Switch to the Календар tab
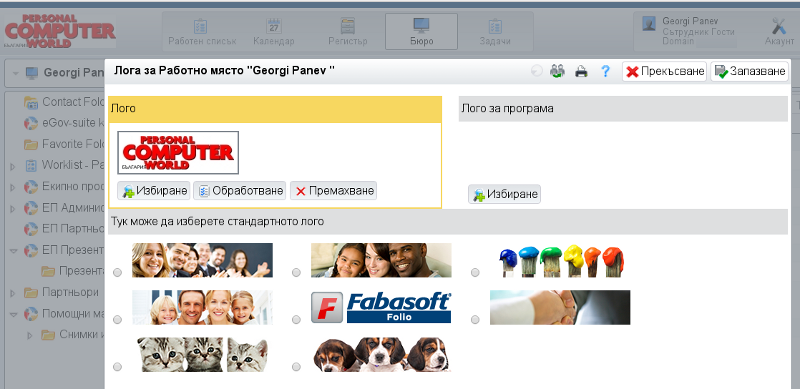 [274, 32]
